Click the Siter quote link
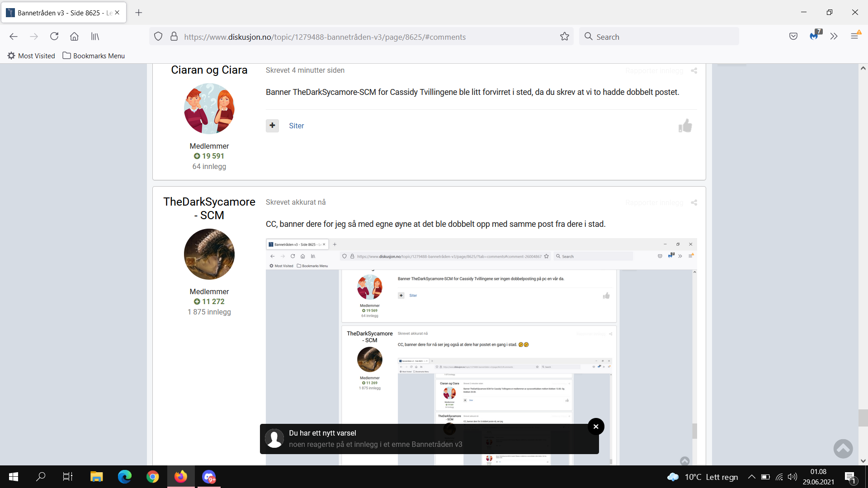The image size is (868, 488). 297,126
